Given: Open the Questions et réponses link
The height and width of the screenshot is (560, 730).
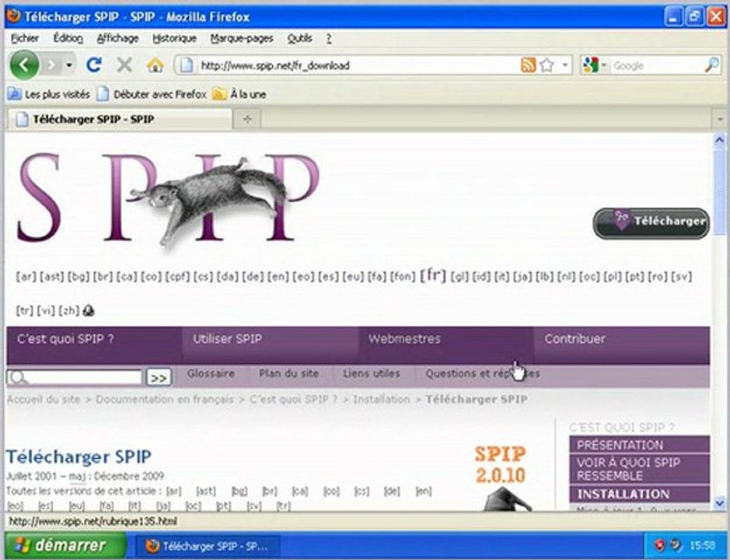Looking at the screenshot, I should (483, 373).
